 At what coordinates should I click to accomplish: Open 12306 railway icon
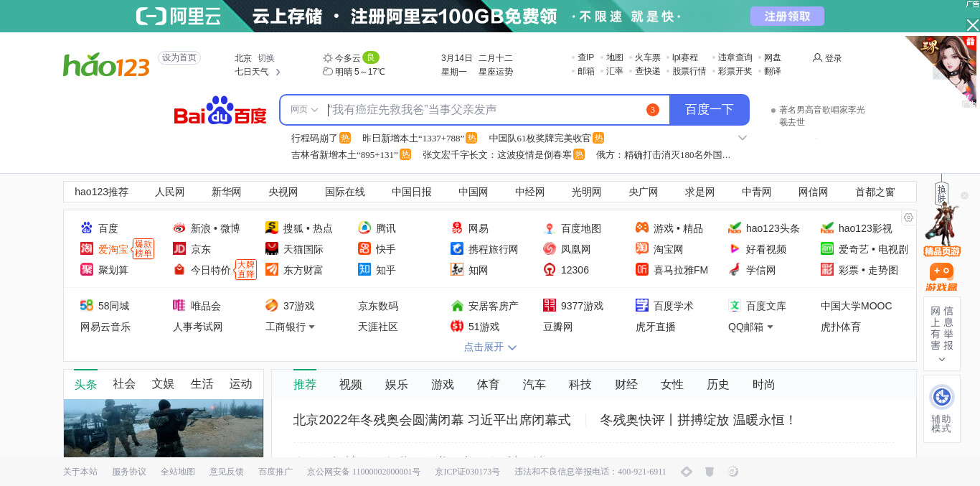point(550,270)
